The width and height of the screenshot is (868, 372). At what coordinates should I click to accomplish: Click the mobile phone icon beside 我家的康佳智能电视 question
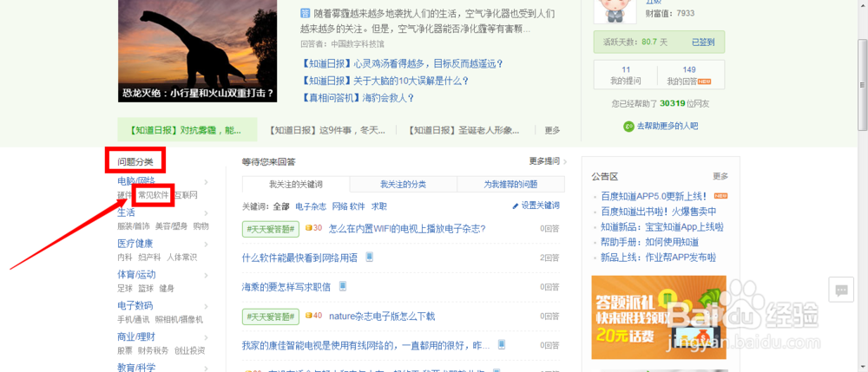502,345
